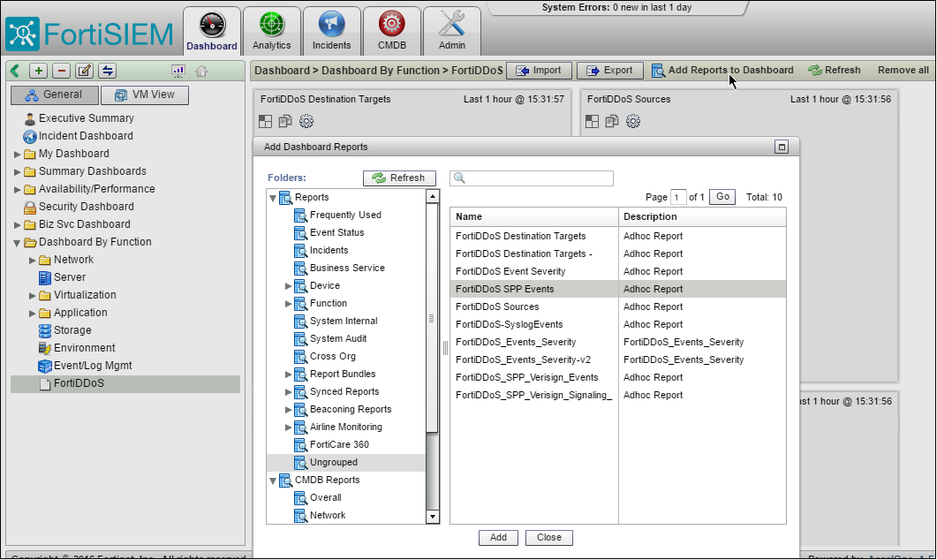Reorder dashboards via the blue swap-arrows icon

tap(106, 70)
